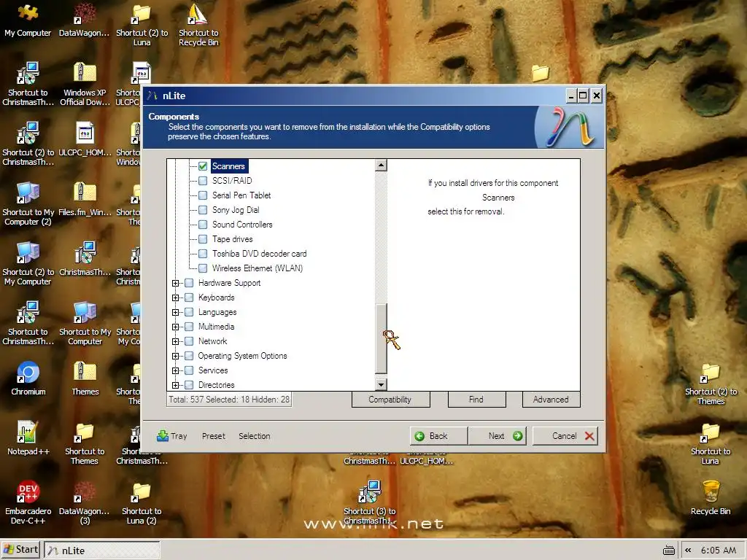747x560 pixels.
Task: Select the Multimedia row label
Action: [x=216, y=327]
